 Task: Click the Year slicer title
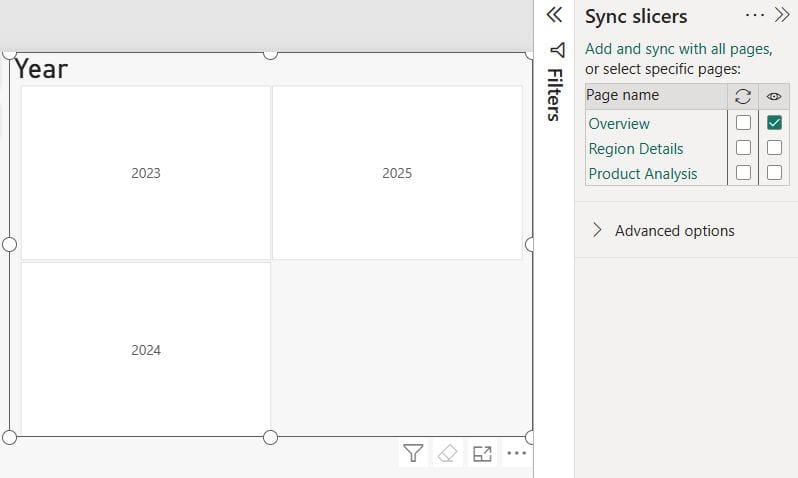41,69
